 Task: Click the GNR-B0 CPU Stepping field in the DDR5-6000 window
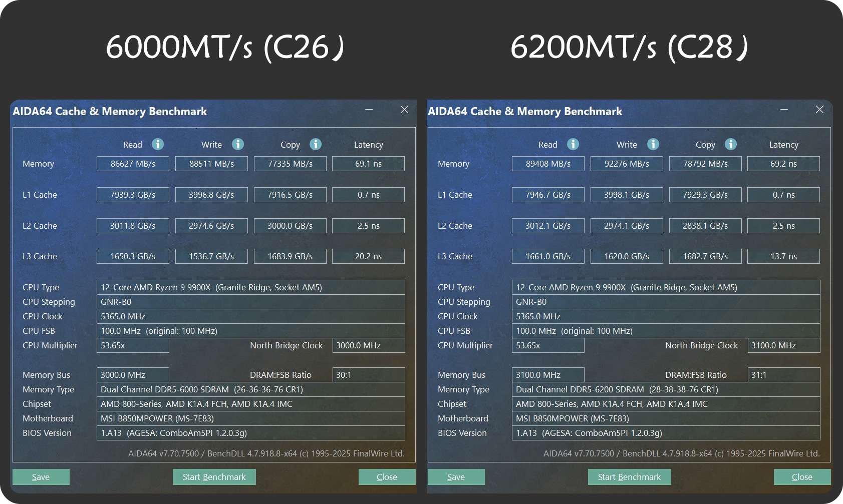[x=251, y=302]
